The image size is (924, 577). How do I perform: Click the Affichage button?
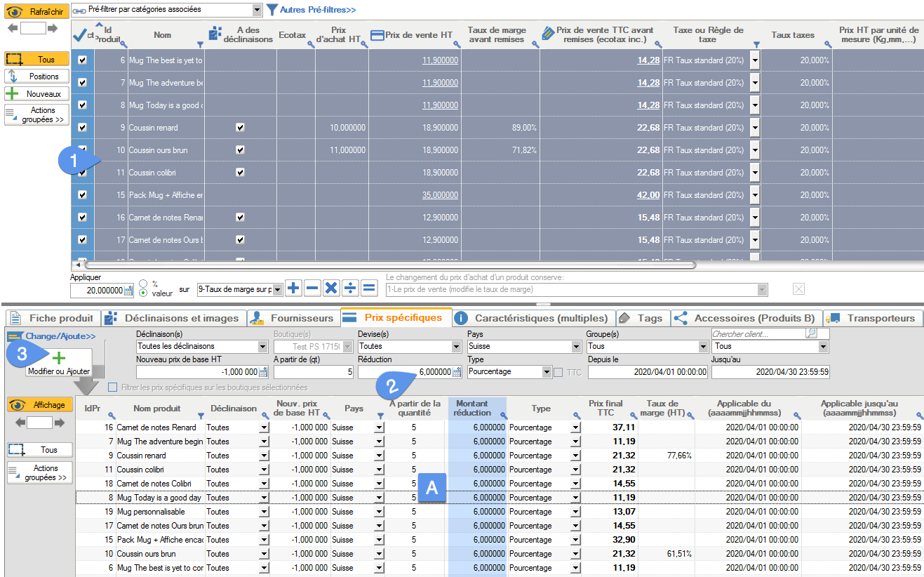(x=40, y=405)
